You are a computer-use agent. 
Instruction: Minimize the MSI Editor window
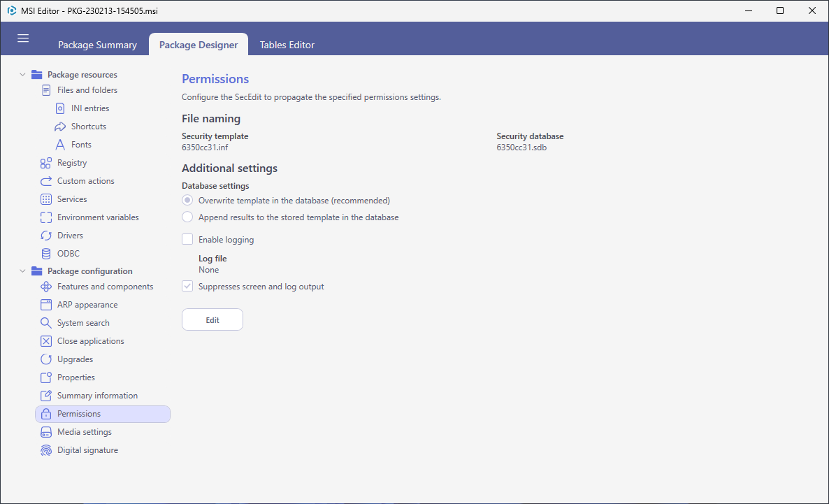(749, 10)
